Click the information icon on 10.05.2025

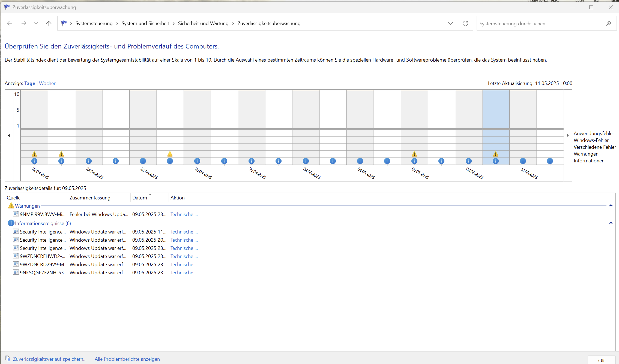coord(523,161)
